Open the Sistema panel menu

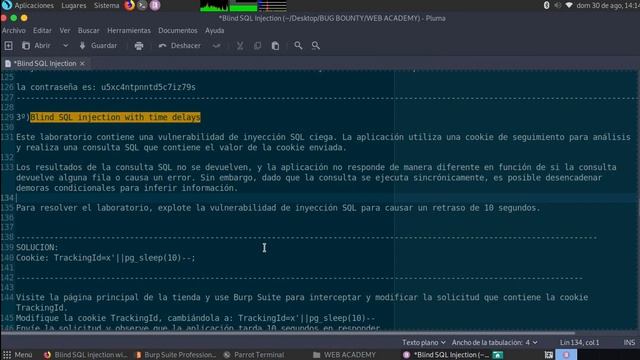tap(107, 5)
